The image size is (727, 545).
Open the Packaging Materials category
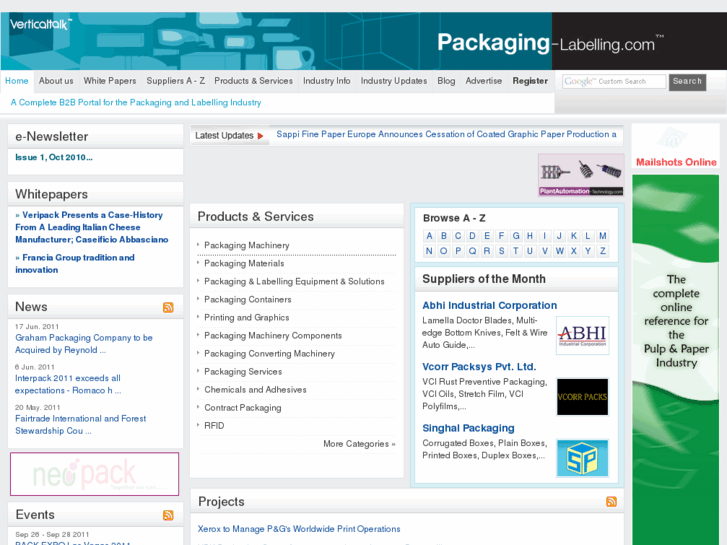pyautogui.click(x=244, y=263)
